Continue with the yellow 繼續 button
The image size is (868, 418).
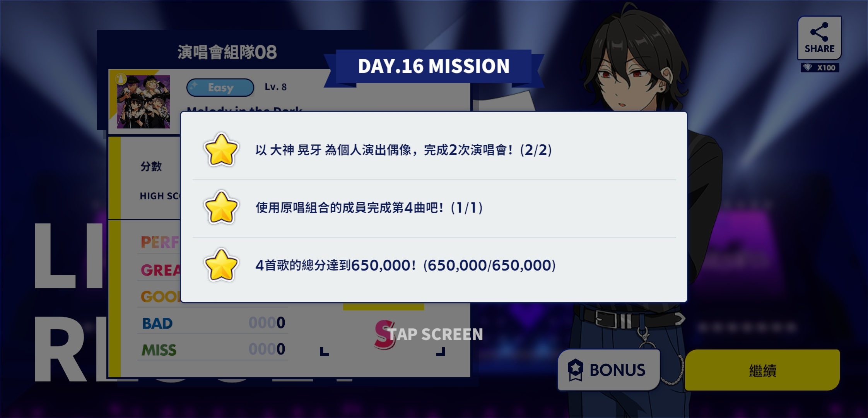pos(762,370)
